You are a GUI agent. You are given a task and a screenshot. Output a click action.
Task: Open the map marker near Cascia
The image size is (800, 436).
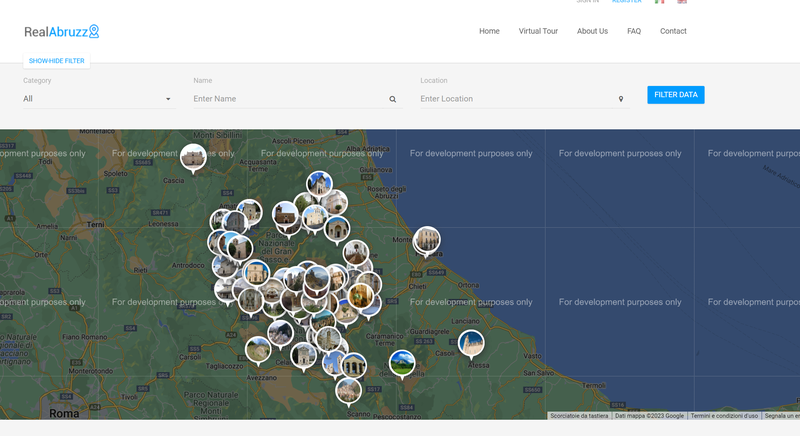(x=193, y=157)
